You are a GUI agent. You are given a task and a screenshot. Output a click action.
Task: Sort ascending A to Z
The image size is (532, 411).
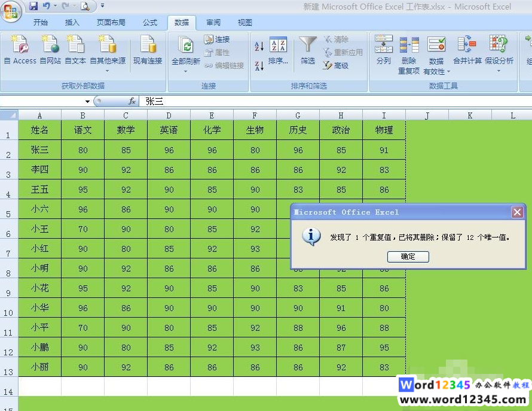259,46
